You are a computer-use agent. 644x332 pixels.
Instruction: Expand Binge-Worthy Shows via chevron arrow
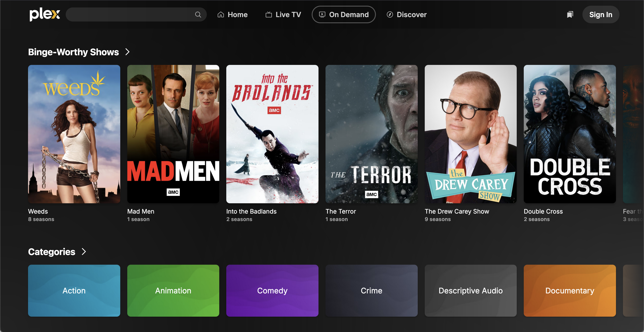pyautogui.click(x=127, y=52)
